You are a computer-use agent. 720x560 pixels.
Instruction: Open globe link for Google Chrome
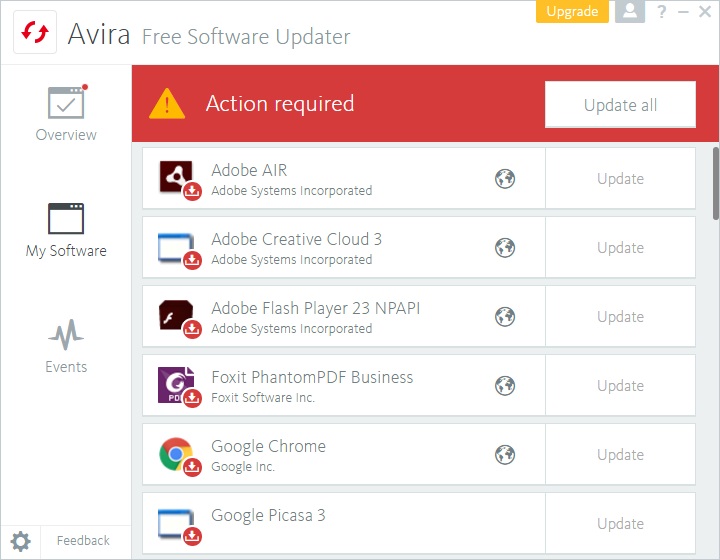click(505, 455)
